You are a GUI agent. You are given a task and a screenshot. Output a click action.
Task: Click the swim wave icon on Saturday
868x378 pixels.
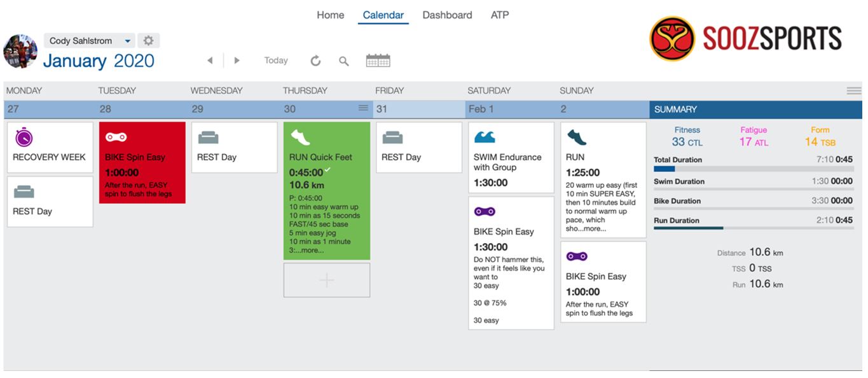(485, 137)
